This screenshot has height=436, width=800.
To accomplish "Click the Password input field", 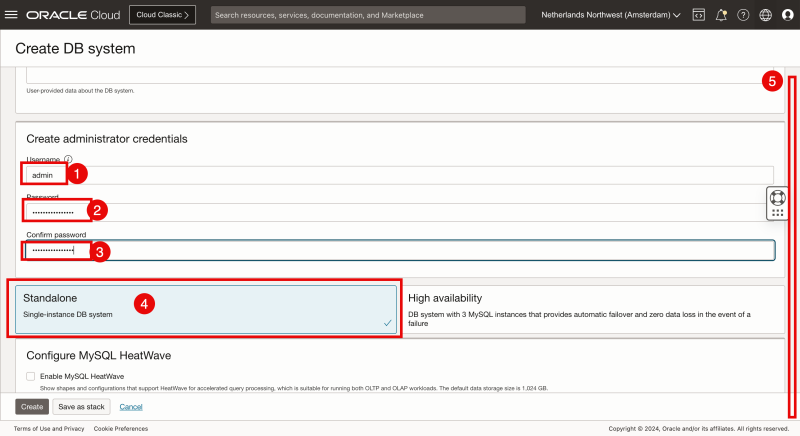I will point(400,212).
